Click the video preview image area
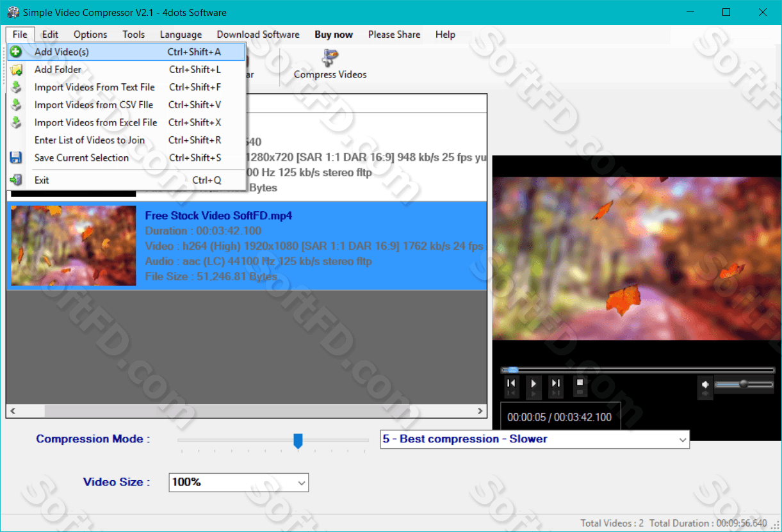 click(x=637, y=258)
